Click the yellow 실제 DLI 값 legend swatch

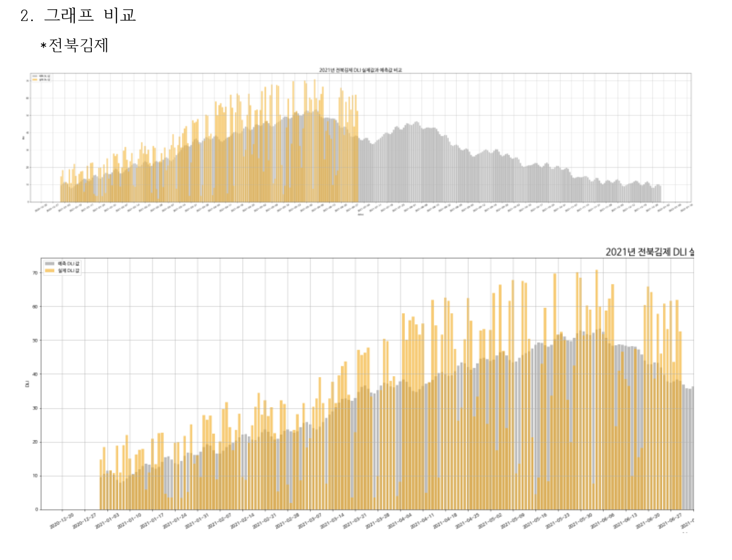(50, 270)
